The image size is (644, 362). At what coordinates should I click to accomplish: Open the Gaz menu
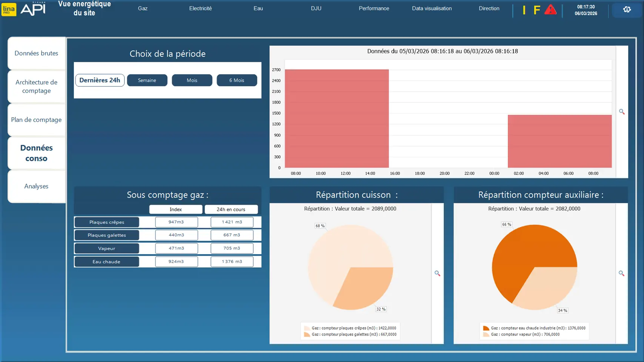143,8
